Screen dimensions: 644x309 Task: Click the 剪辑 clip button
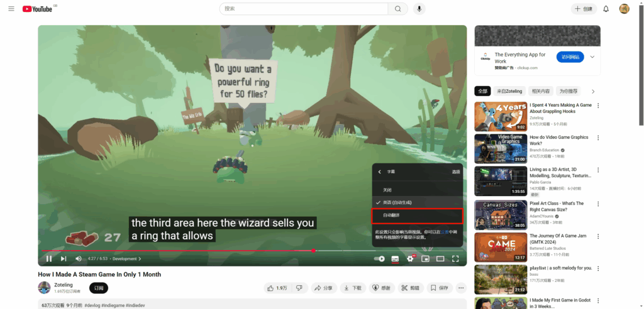pyautogui.click(x=411, y=288)
